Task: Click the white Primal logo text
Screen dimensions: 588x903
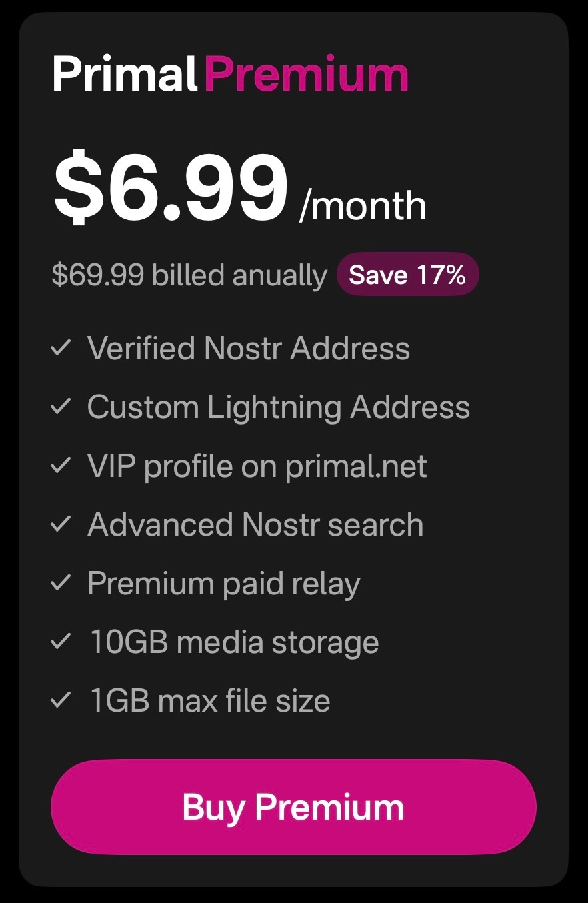Action: click(x=125, y=73)
